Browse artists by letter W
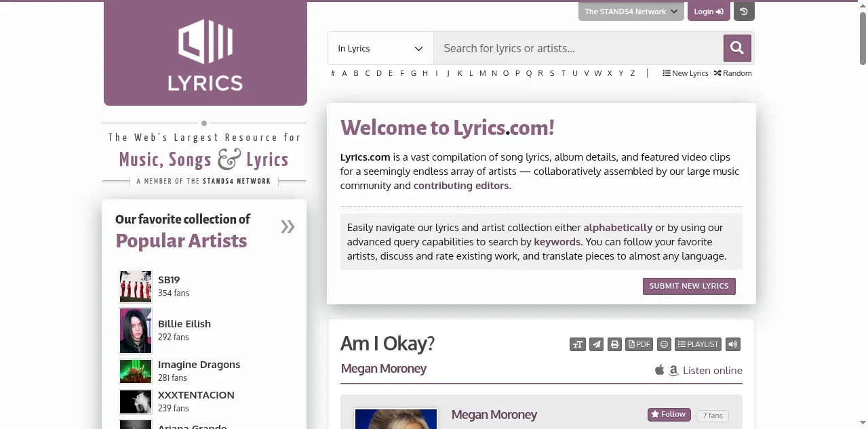 click(x=598, y=73)
